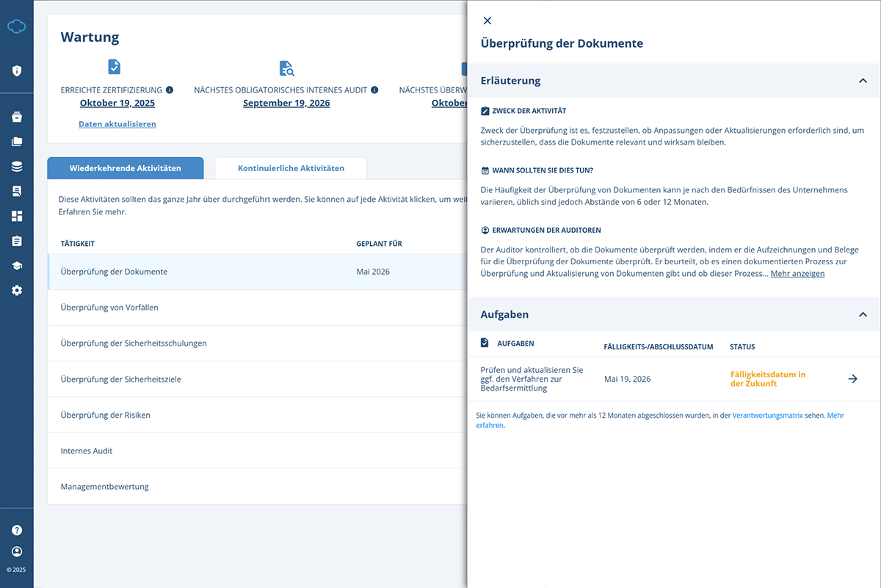Click the database stack sidebar icon

coord(17,167)
